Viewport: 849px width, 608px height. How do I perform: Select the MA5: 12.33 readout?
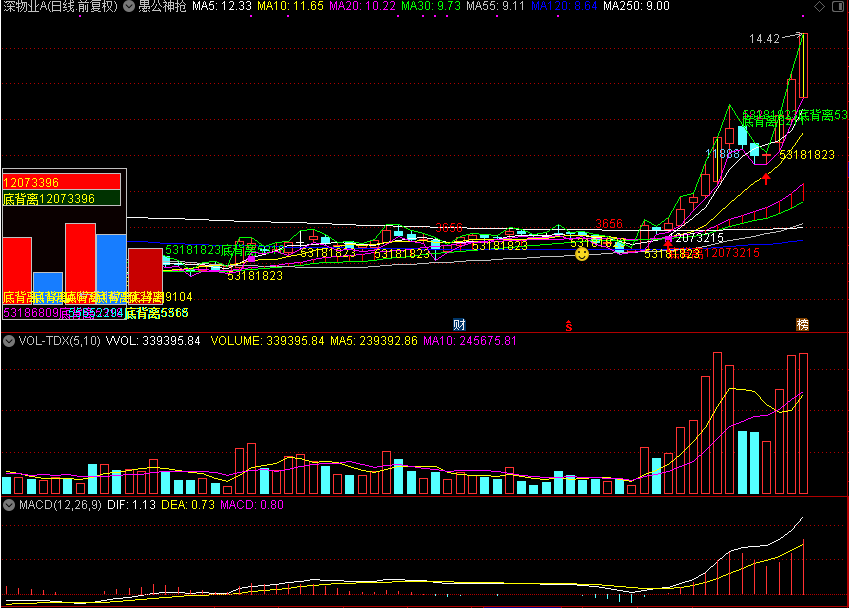(222, 6)
